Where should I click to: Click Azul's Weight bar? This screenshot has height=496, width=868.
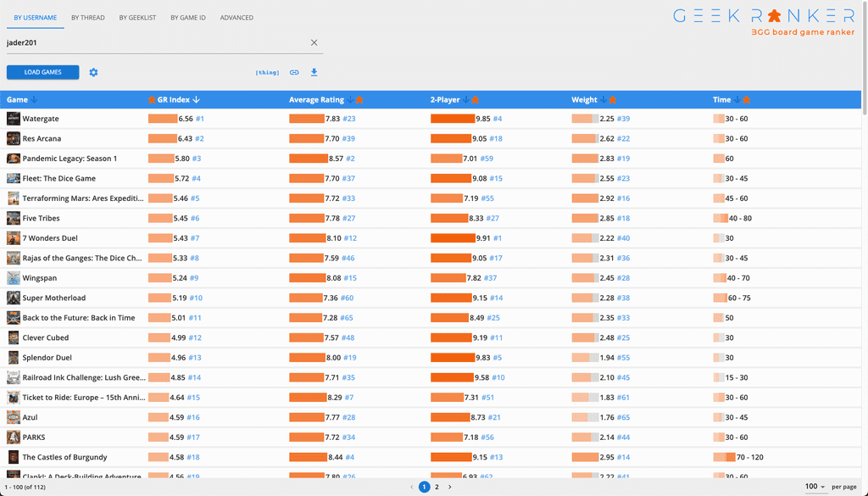[585, 417]
